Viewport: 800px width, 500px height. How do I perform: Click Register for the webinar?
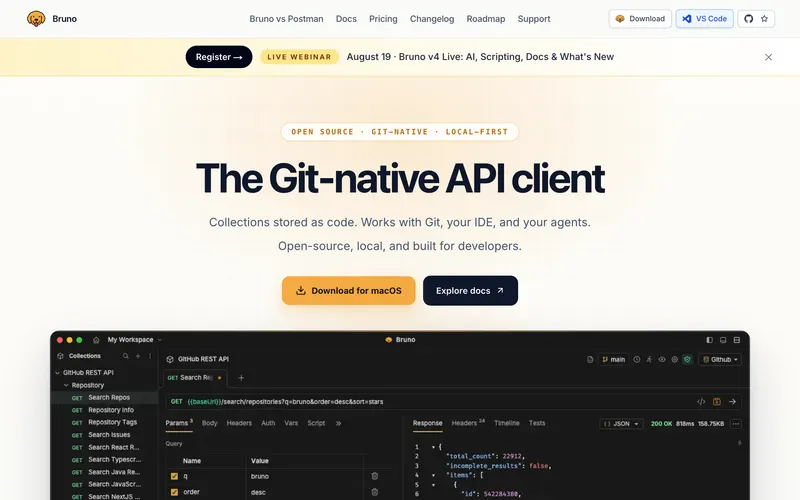219,57
